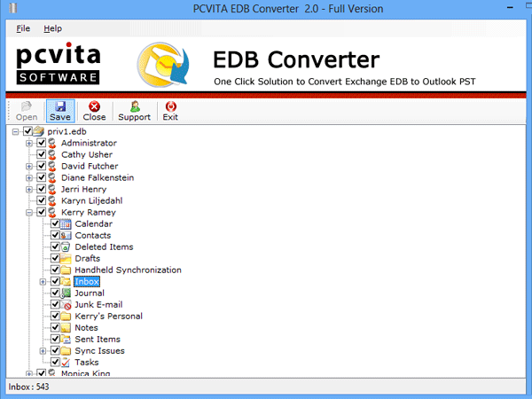Select the Drafts folder label
This screenshot has width=532, height=399.
tap(88, 258)
